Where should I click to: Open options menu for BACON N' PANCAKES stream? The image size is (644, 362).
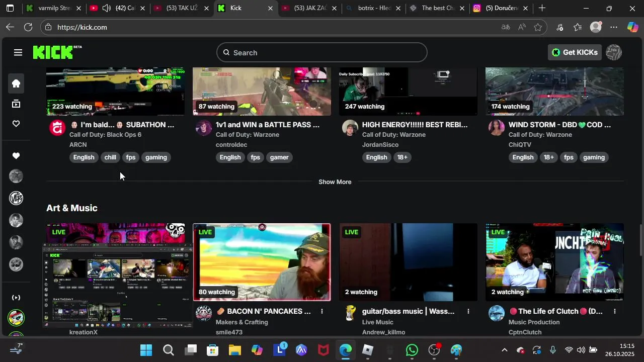(322, 311)
